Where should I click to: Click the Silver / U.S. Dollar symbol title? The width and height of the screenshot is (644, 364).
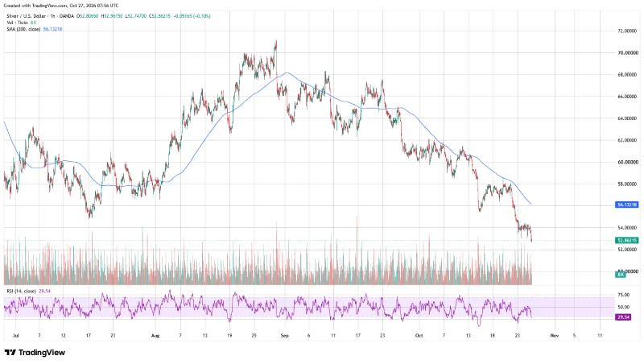point(26,16)
